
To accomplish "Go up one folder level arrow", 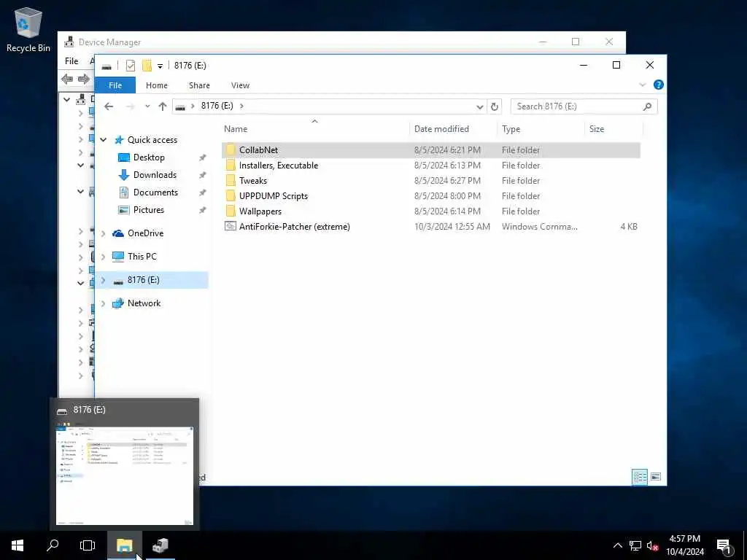I will tap(163, 106).
